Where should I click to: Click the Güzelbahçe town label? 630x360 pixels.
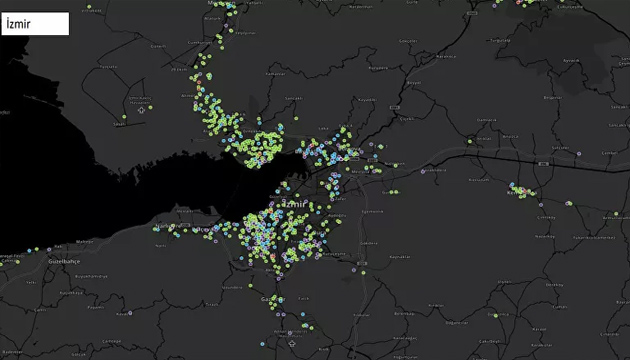64,261
